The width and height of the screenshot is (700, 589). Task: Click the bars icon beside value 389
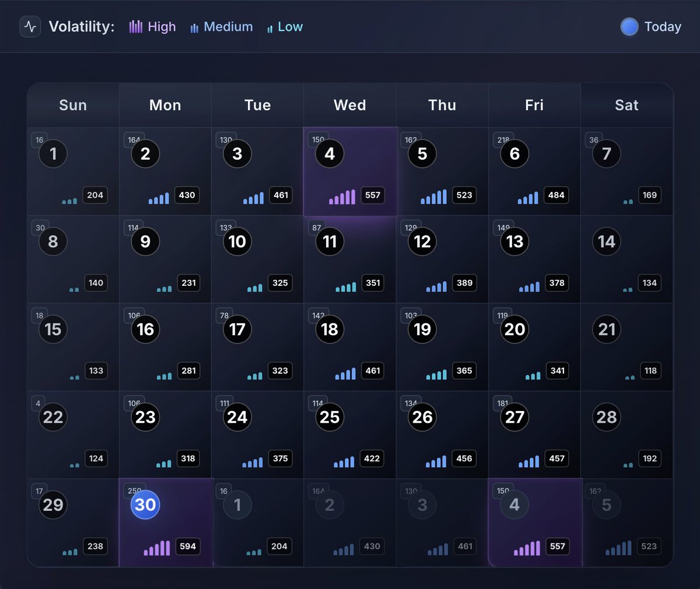click(x=436, y=286)
